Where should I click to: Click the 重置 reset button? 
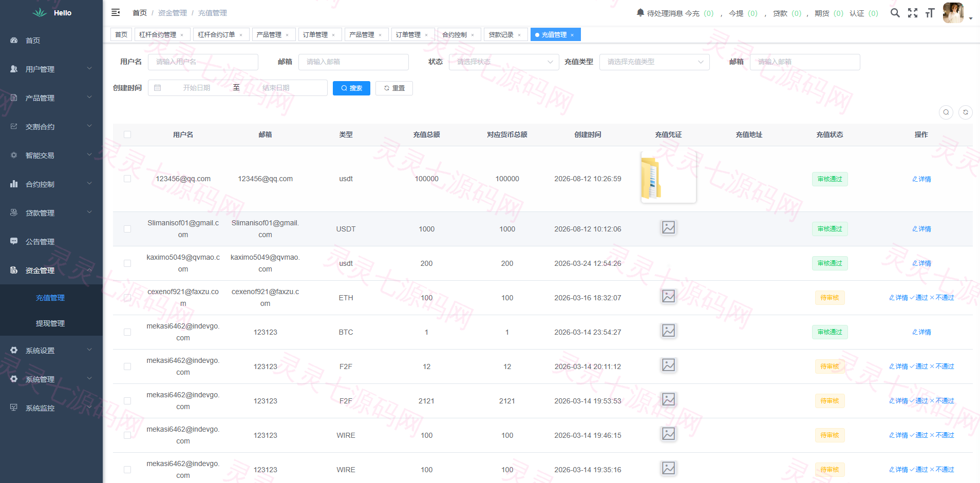coord(394,88)
